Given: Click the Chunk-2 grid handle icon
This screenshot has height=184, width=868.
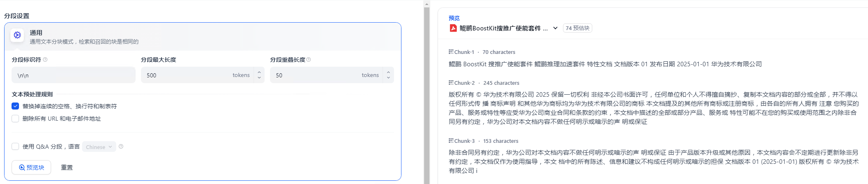Looking at the screenshot, I should point(451,82).
